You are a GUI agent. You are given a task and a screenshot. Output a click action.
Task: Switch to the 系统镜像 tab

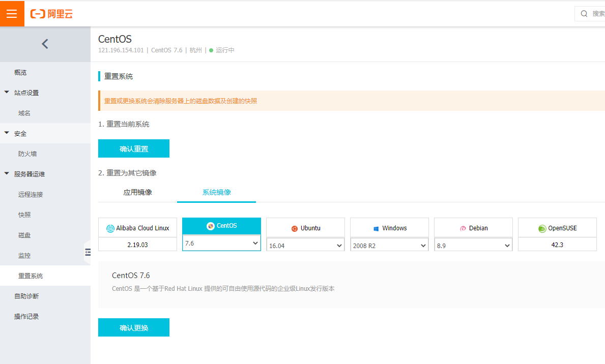[216, 192]
